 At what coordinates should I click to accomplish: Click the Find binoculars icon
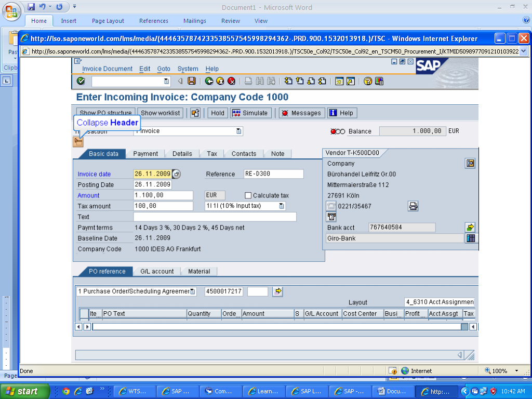260,81
